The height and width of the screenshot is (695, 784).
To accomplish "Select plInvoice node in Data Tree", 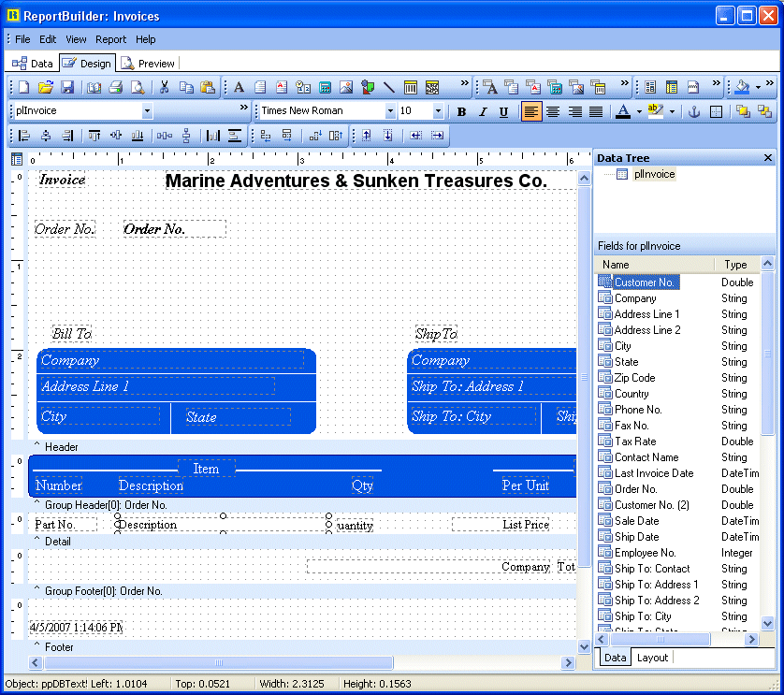I will pos(654,174).
